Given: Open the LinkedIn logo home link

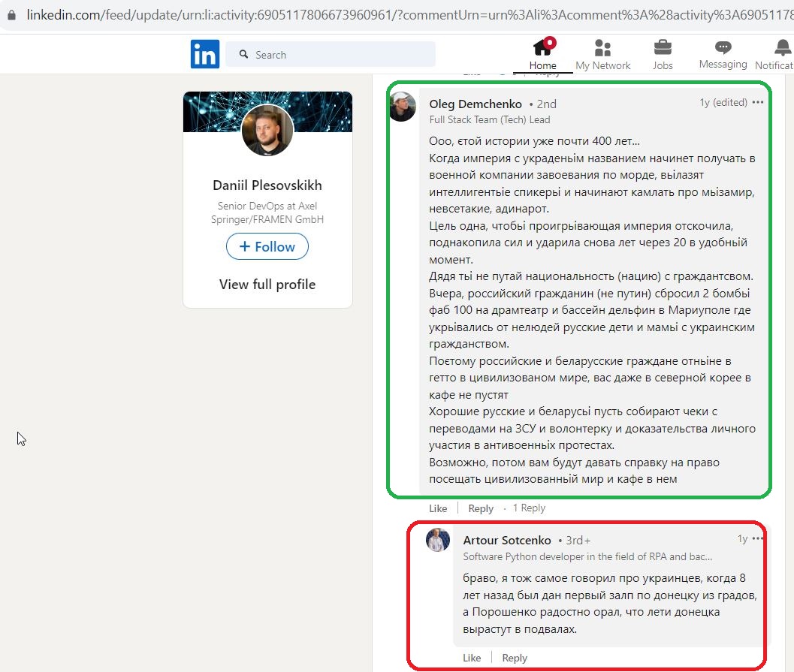Looking at the screenshot, I should click(204, 54).
